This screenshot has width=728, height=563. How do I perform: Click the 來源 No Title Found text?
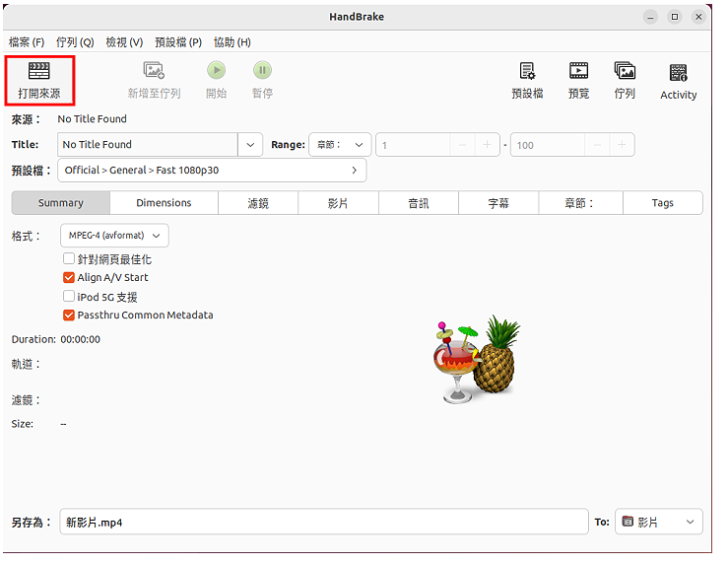92,119
